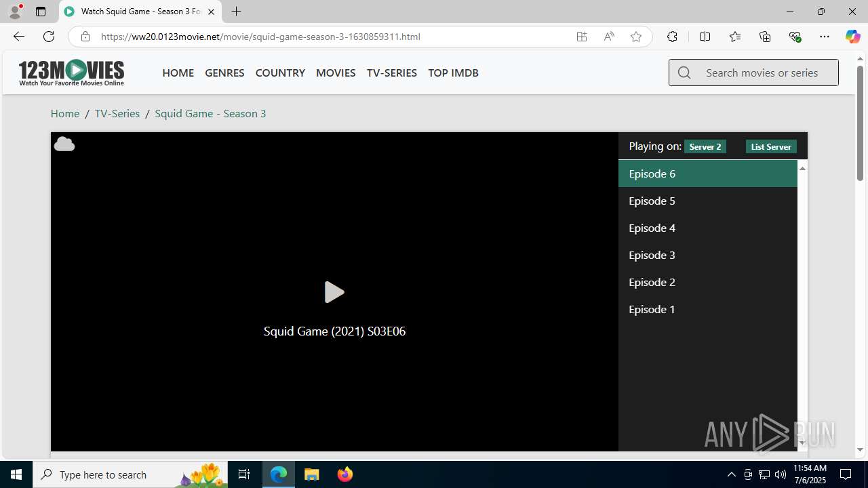Open the Windows Start menu
The width and height of the screenshot is (868, 488).
point(16,474)
